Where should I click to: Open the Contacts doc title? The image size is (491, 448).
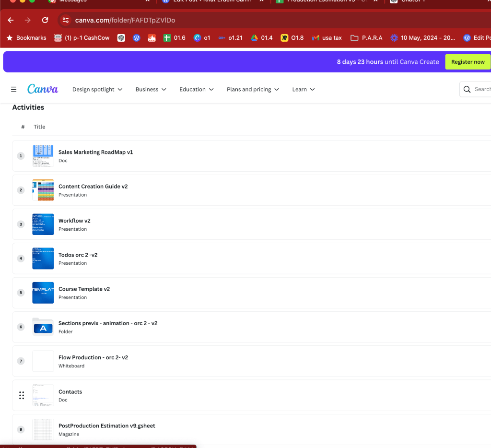[x=70, y=391]
